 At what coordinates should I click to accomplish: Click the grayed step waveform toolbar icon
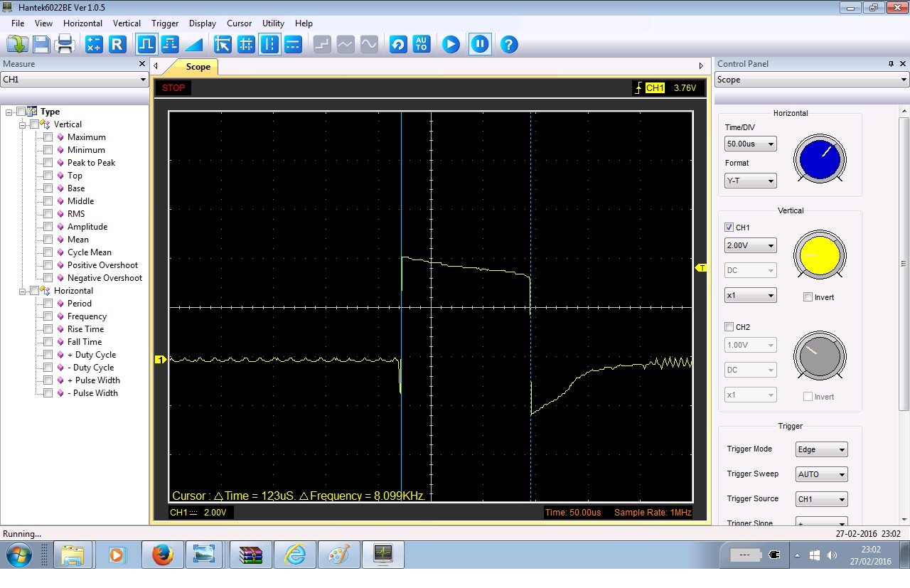322,44
